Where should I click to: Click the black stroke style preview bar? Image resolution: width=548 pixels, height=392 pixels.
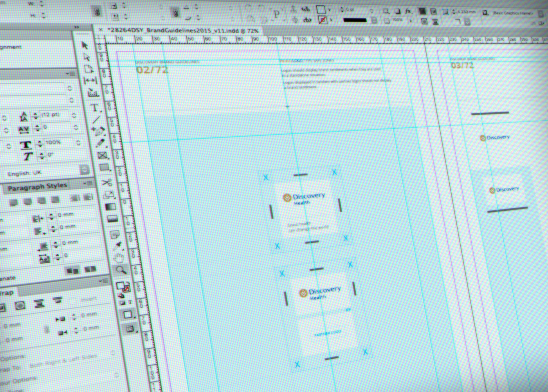(x=355, y=20)
